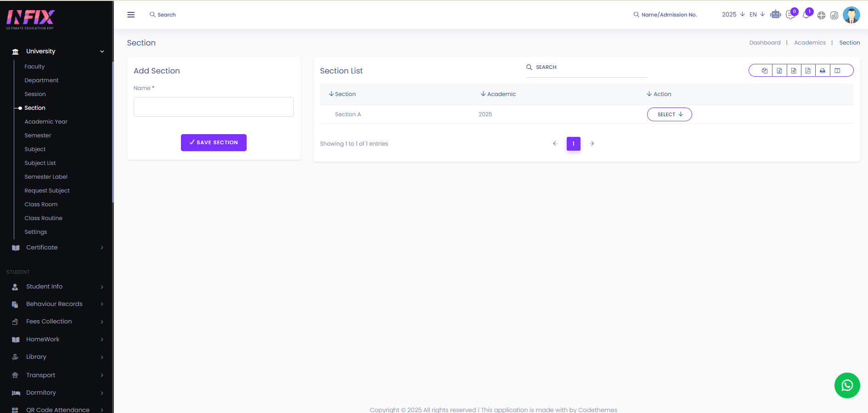Expand the Certificate menu chevron

click(102, 248)
